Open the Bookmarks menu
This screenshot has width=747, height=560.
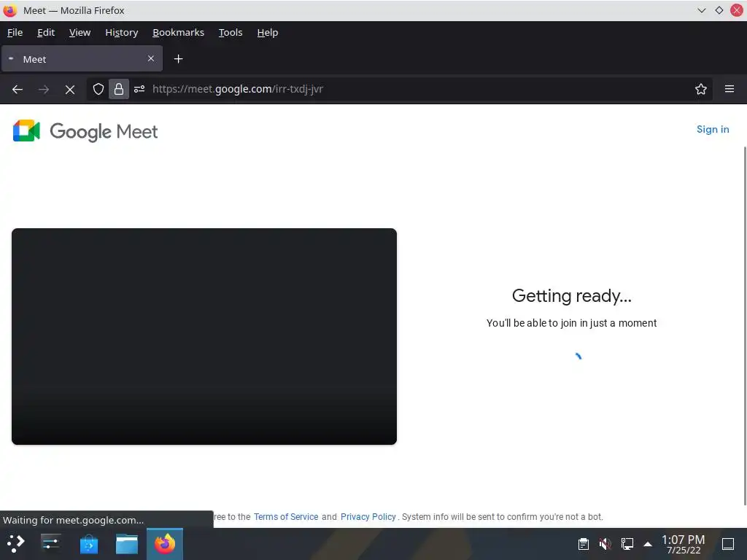point(178,32)
